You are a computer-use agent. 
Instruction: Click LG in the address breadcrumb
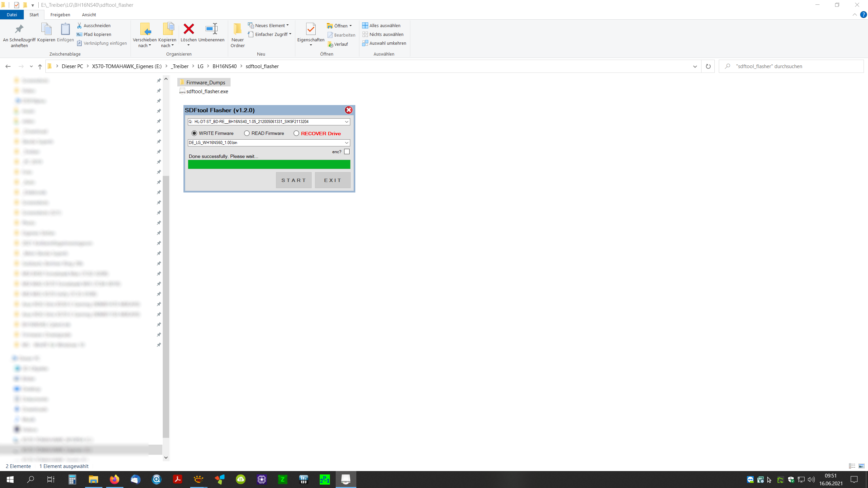200,66
